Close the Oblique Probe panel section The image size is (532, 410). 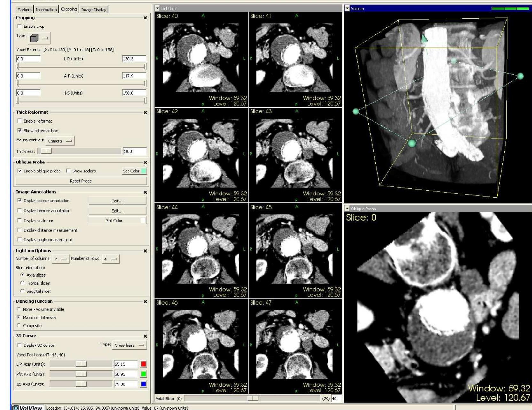(145, 163)
